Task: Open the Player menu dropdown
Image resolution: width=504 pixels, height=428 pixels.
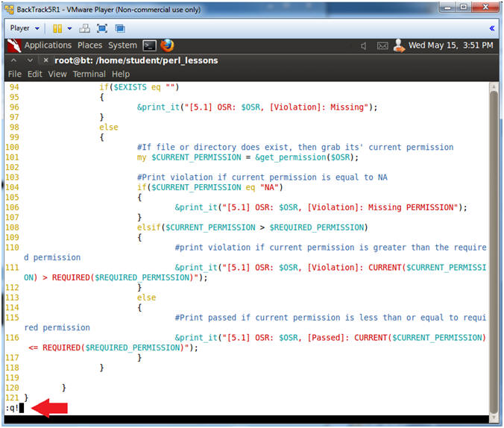Action: pyautogui.click(x=25, y=28)
